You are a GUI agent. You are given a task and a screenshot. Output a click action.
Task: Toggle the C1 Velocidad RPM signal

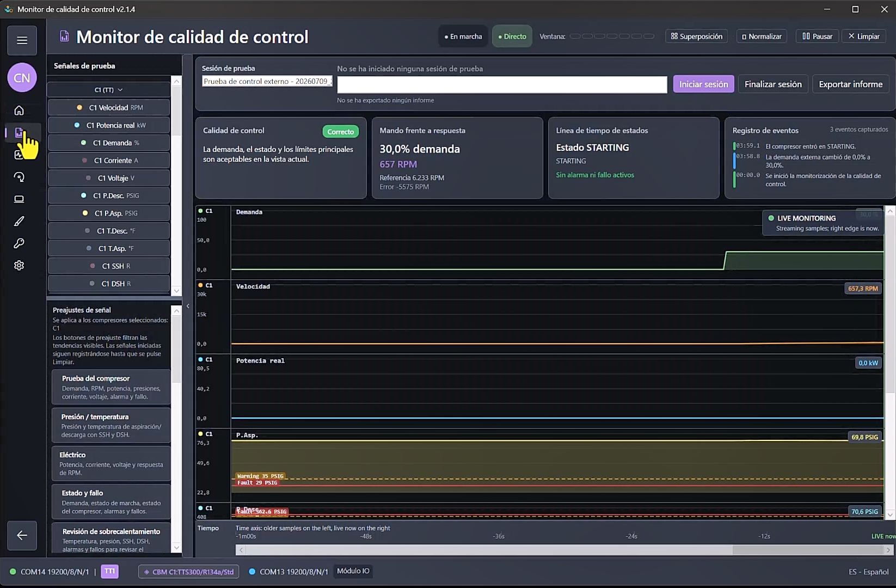coord(109,108)
